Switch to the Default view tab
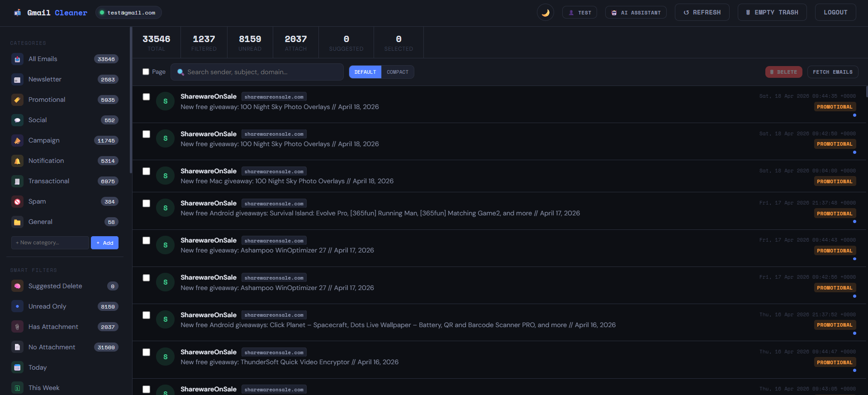868x395 pixels. pyautogui.click(x=365, y=72)
